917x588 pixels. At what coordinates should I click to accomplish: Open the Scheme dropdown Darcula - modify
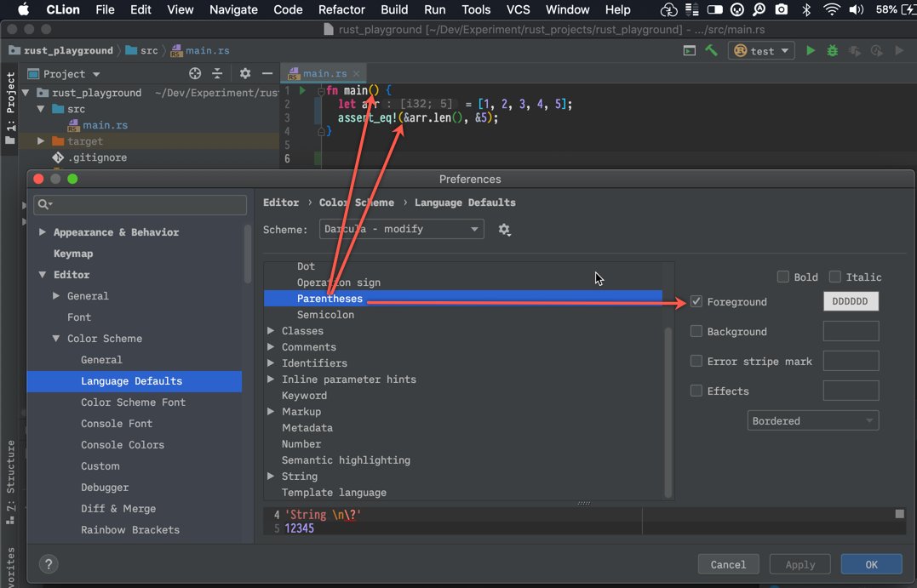[401, 229]
